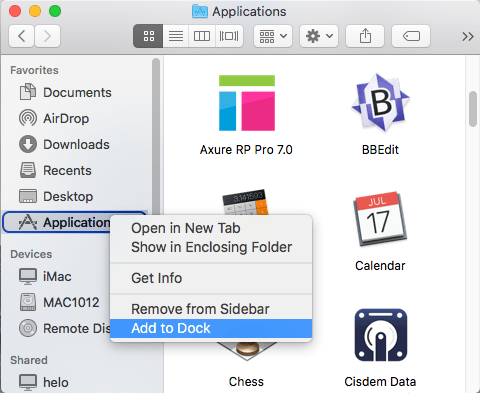The height and width of the screenshot is (393, 480).
Task: Select the Cisdem Data app icon
Action: pos(381,335)
